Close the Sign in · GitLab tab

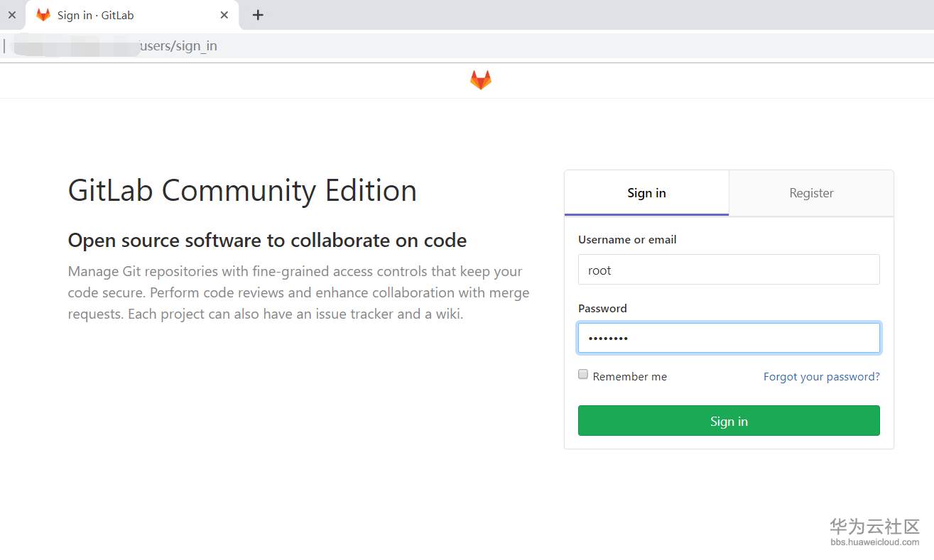[224, 15]
